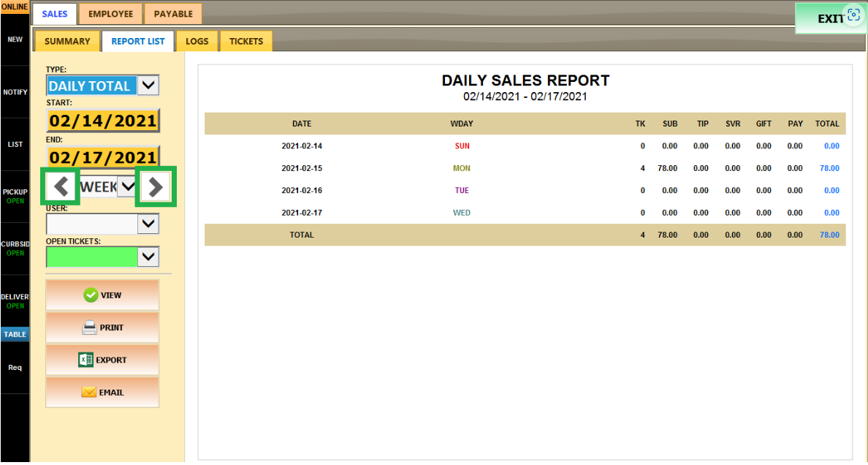Image resolution: width=868 pixels, height=465 pixels.
Task: Open the LOGS tab
Action: tap(197, 41)
